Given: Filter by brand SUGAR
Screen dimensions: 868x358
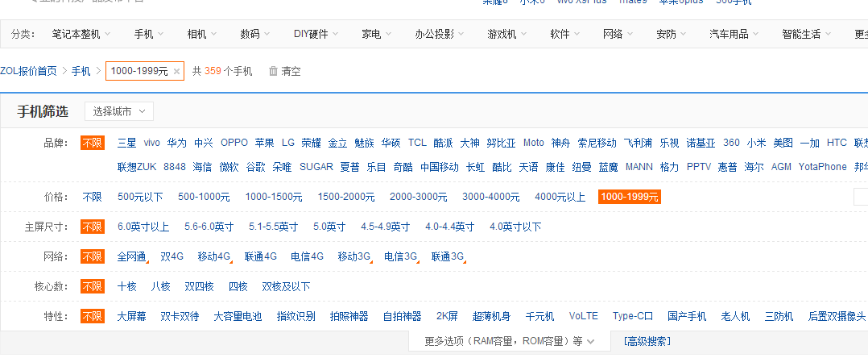Looking at the screenshot, I should pos(316,167).
